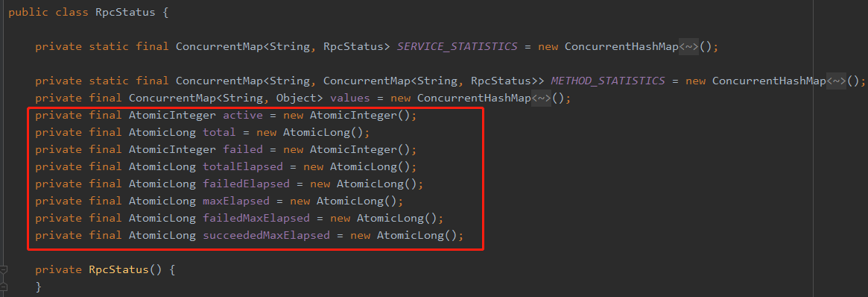This screenshot has width=868, height=297.
Task: Click the maxElapsed field name
Action: tap(236, 201)
